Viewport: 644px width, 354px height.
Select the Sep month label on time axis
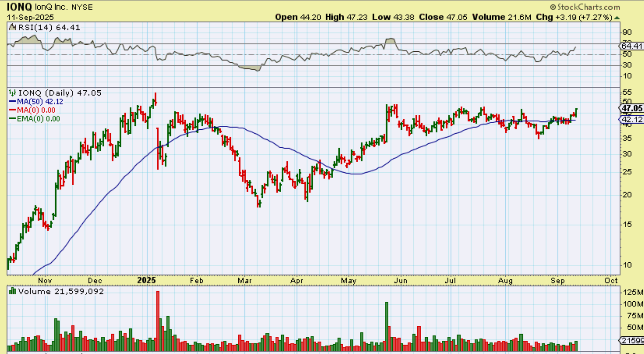click(x=558, y=281)
